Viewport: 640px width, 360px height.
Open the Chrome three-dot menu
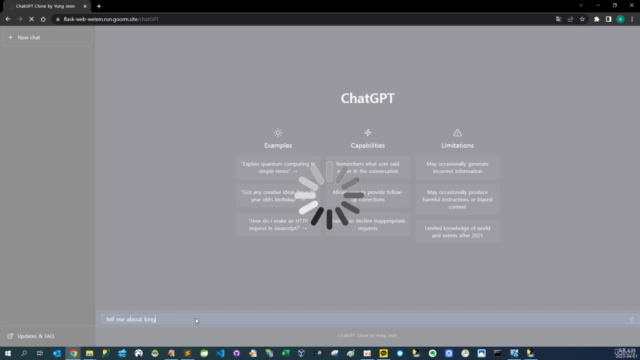pyautogui.click(x=632, y=19)
